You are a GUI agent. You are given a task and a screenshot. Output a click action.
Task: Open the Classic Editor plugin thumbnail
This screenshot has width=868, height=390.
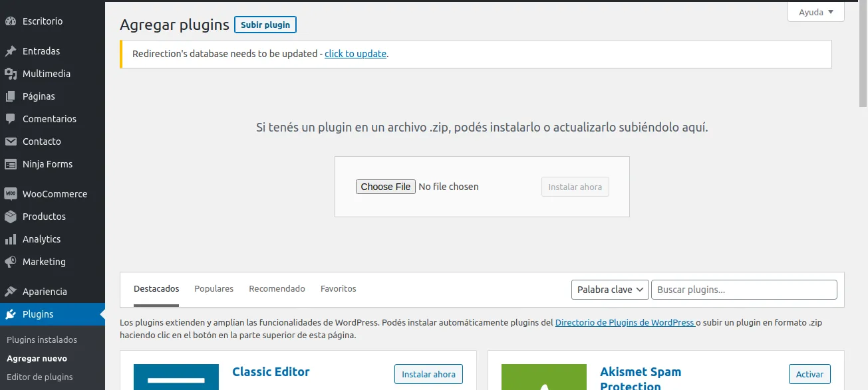(x=176, y=377)
